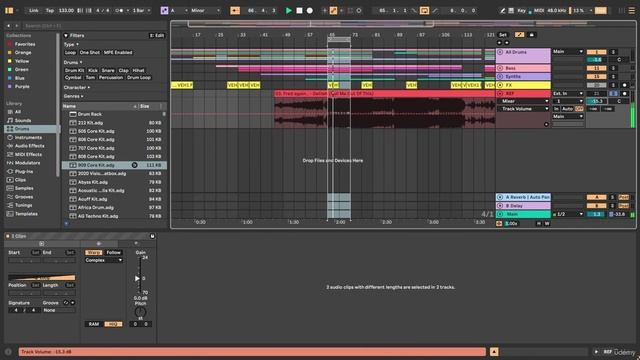This screenshot has width=640, height=360.
Task: Toggle Key map mode switch
Action: click(522, 11)
